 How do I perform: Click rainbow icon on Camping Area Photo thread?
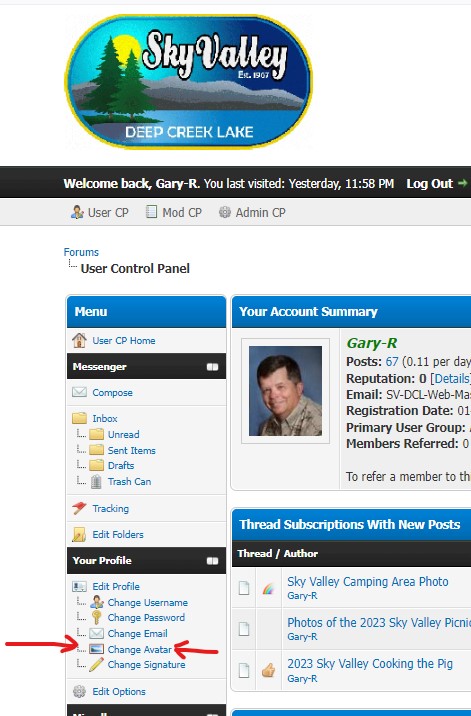pos(268,589)
